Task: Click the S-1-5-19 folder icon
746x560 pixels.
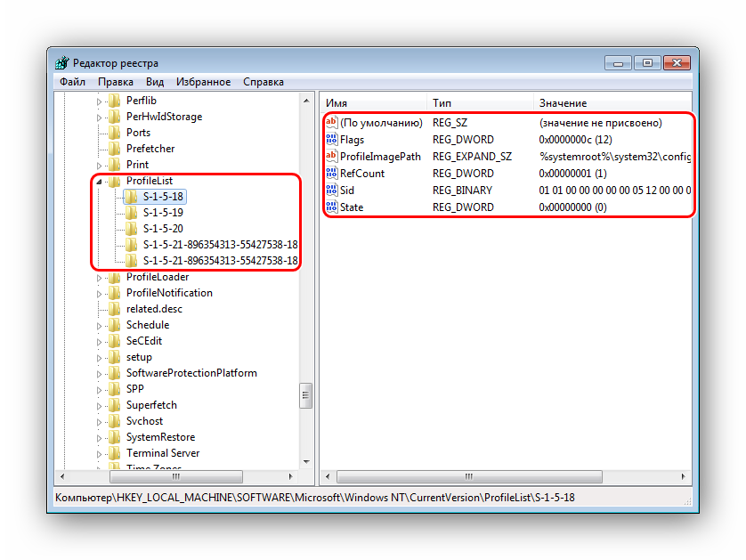Action: point(132,212)
